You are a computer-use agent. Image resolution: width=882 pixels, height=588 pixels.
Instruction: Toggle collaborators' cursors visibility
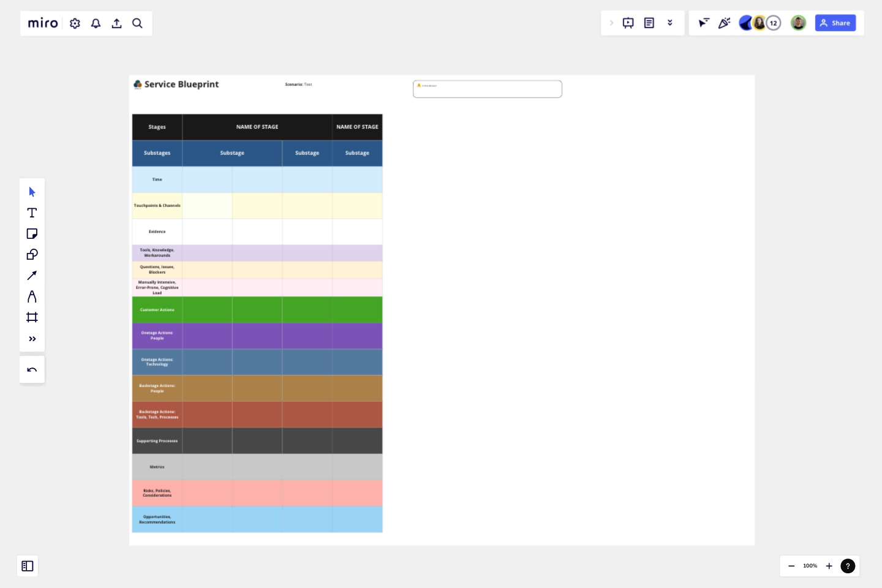point(703,23)
